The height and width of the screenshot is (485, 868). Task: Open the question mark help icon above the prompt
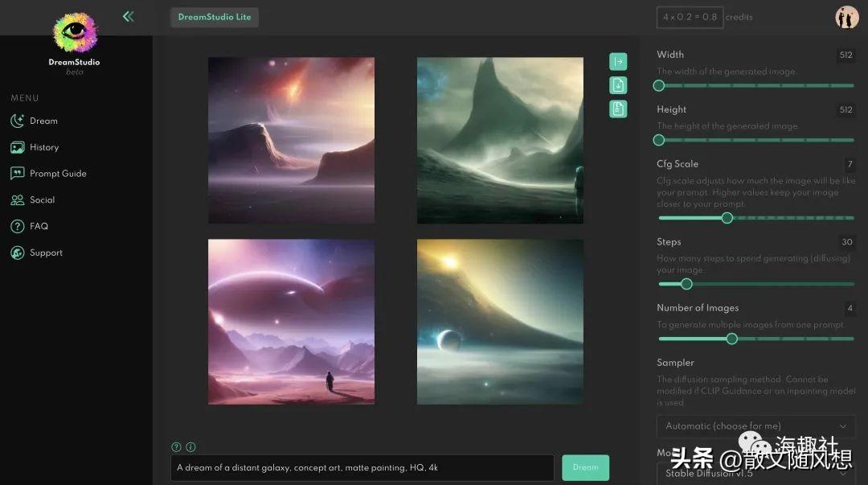point(176,447)
